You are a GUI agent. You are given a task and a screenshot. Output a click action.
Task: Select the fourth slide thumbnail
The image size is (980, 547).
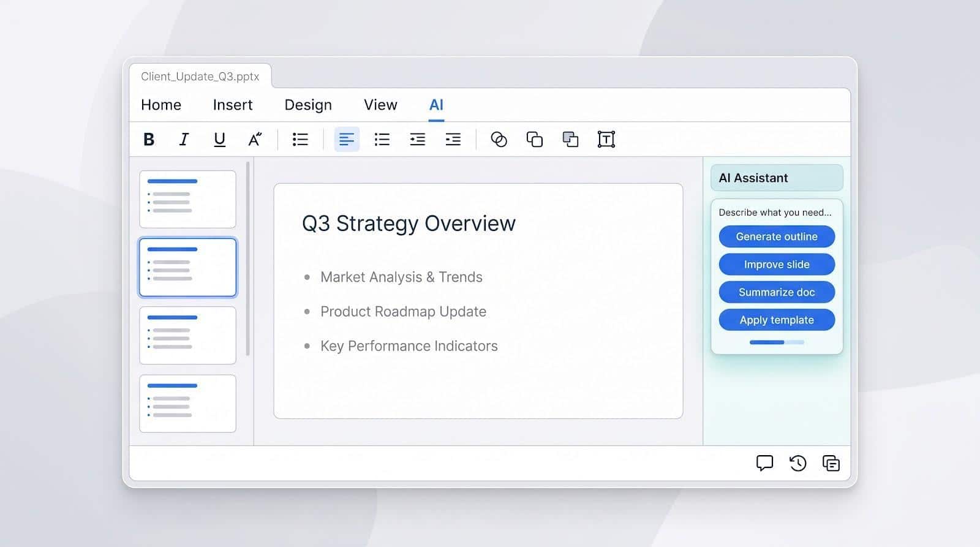coord(187,404)
